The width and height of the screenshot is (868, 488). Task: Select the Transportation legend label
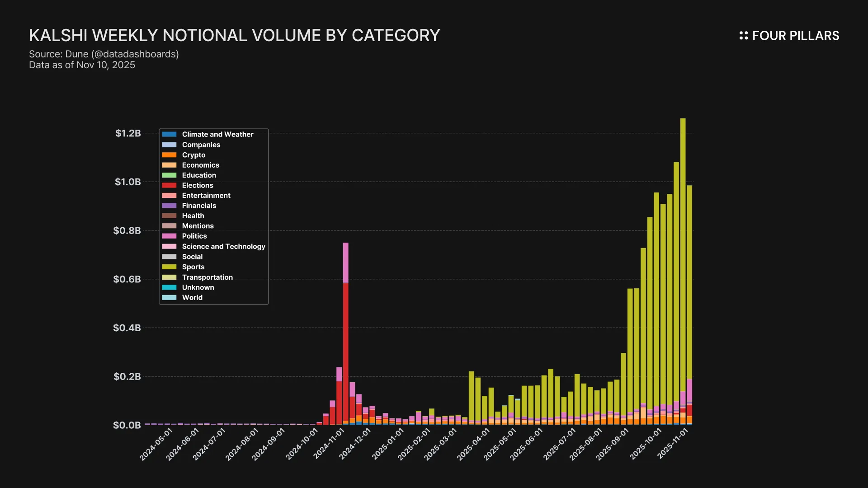(207, 277)
